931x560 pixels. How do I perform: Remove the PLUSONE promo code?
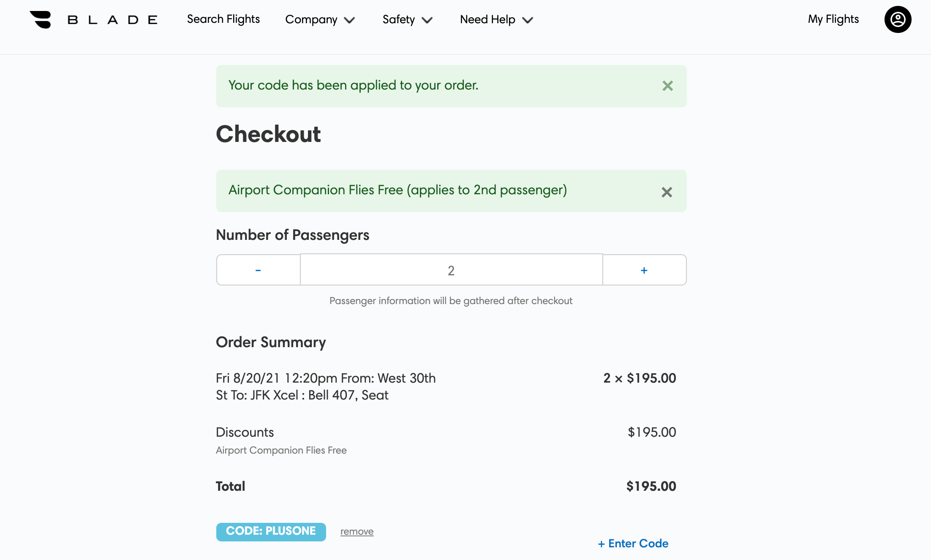pos(357,532)
